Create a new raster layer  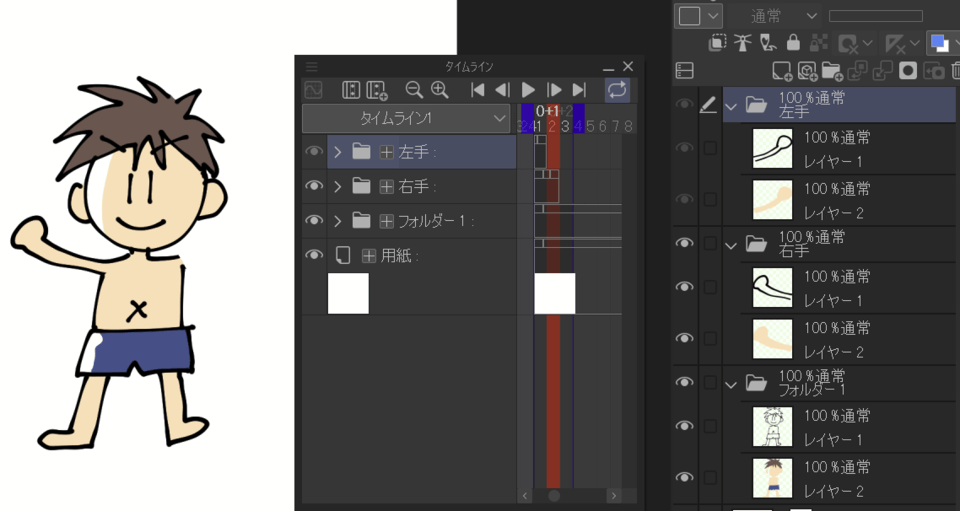point(782,71)
